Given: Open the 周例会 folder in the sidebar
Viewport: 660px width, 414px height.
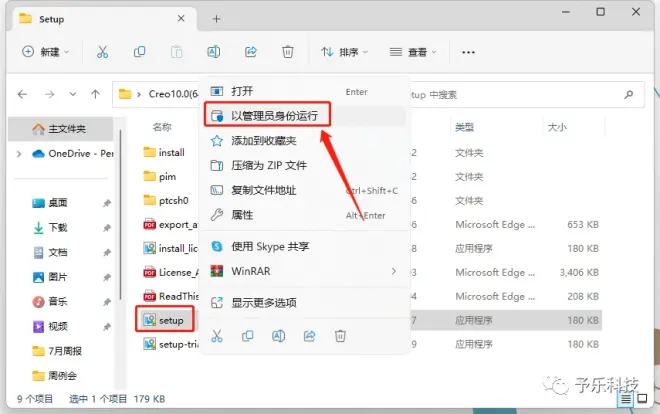Looking at the screenshot, I should pos(55,376).
